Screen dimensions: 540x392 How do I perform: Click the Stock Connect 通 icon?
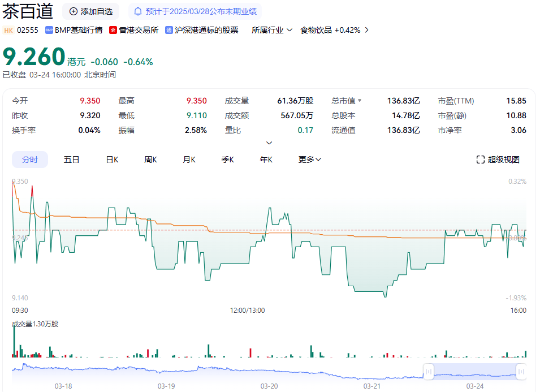point(169,31)
